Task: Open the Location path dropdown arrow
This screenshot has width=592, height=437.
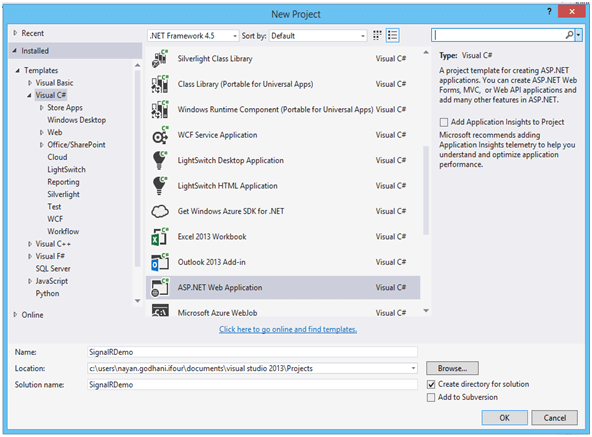Action: 413,368
